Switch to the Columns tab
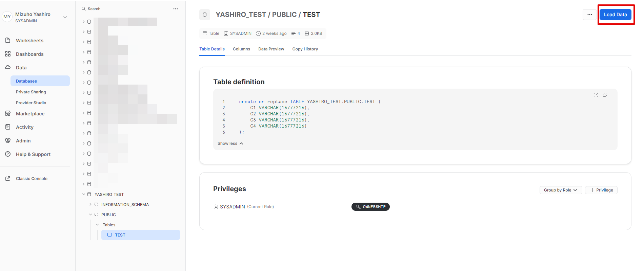The height and width of the screenshot is (271, 644). click(x=241, y=49)
